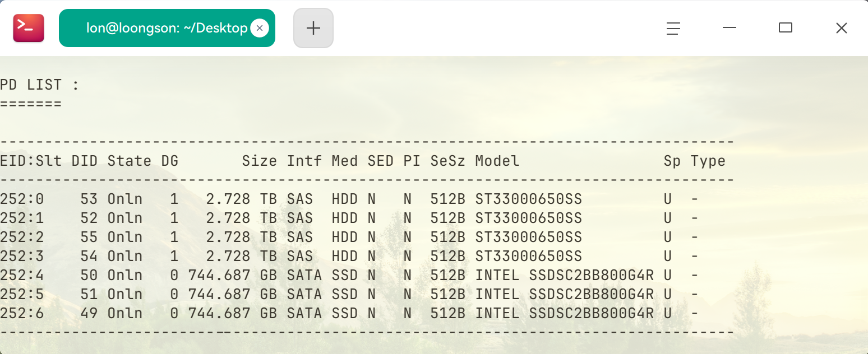Viewport: 868px width, 354px height.
Task: Minimize the terminal window
Action: [729, 27]
